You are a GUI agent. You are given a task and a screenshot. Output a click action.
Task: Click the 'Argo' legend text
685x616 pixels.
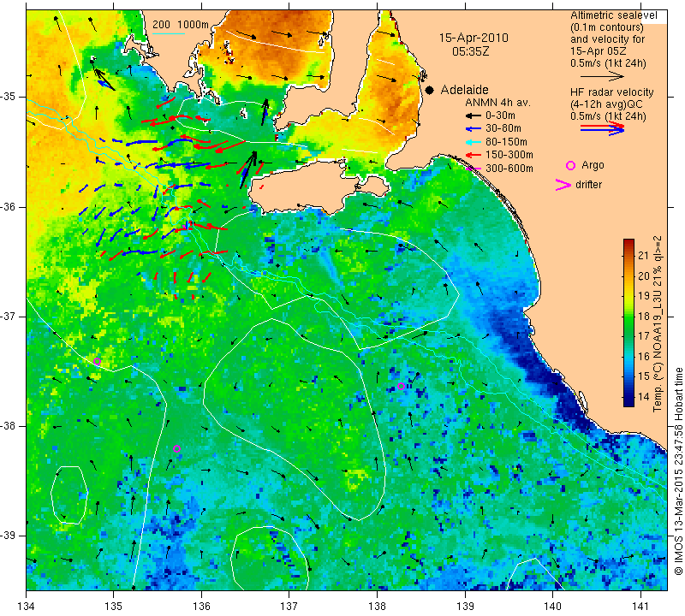point(593,165)
